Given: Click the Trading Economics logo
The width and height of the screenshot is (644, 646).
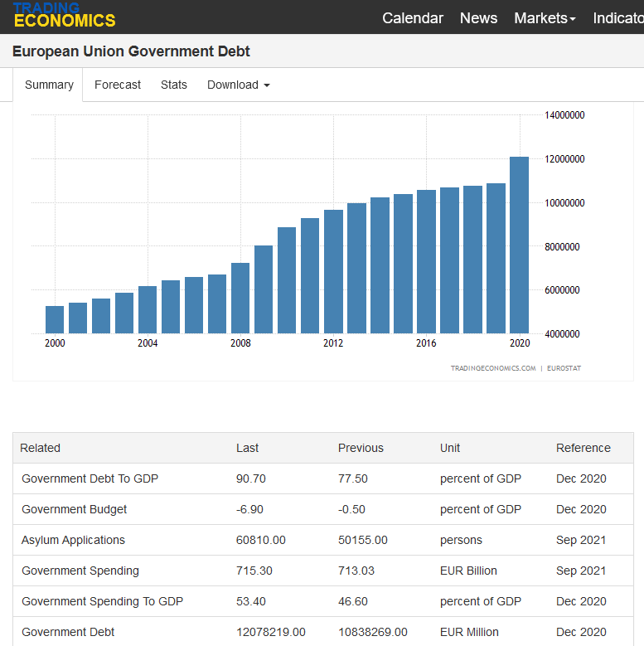Looking at the screenshot, I should pyautogui.click(x=64, y=15).
